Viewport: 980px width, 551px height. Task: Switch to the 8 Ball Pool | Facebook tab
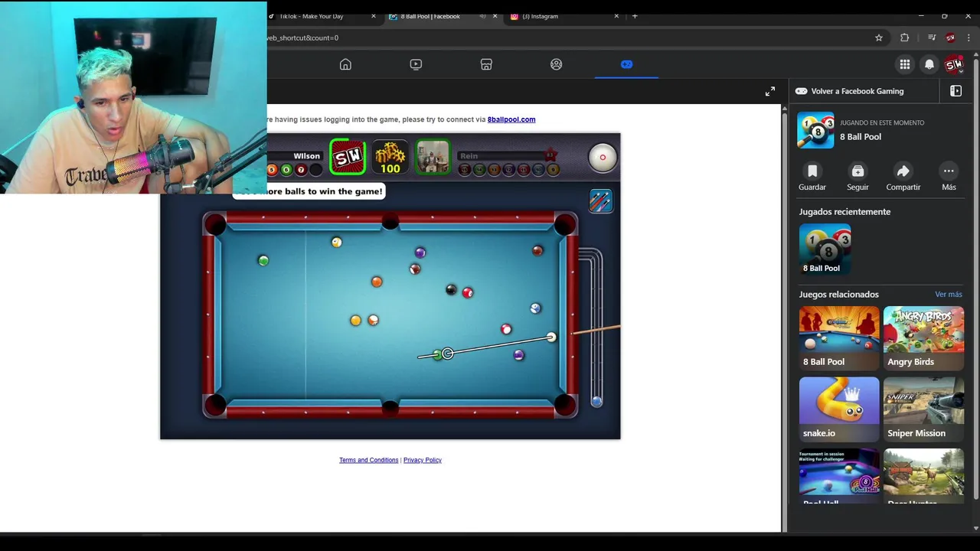click(430, 16)
